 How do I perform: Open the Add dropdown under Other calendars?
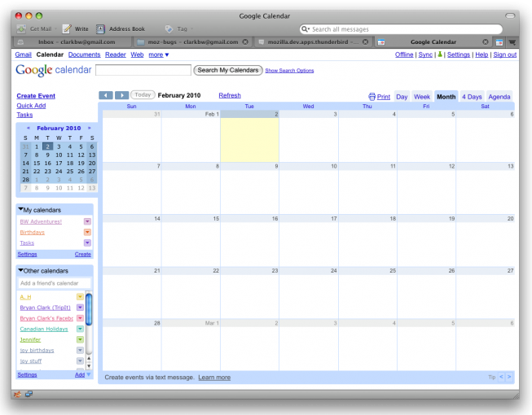pyautogui.click(x=89, y=374)
